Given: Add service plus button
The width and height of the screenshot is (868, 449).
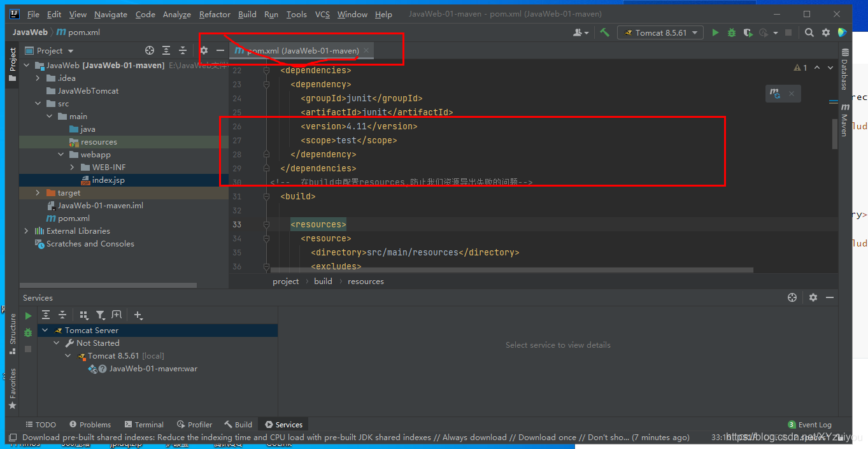Looking at the screenshot, I should [138, 315].
